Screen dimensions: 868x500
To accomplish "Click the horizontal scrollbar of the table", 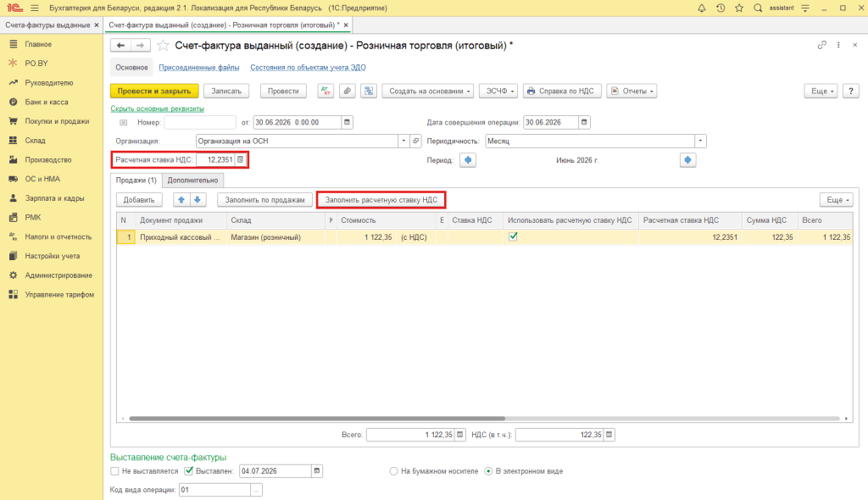I will [x=317, y=419].
